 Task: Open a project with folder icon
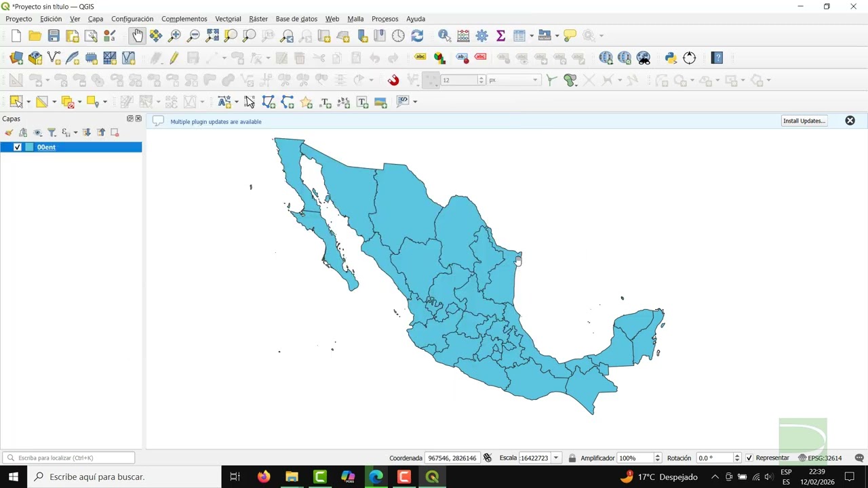point(35,36)
